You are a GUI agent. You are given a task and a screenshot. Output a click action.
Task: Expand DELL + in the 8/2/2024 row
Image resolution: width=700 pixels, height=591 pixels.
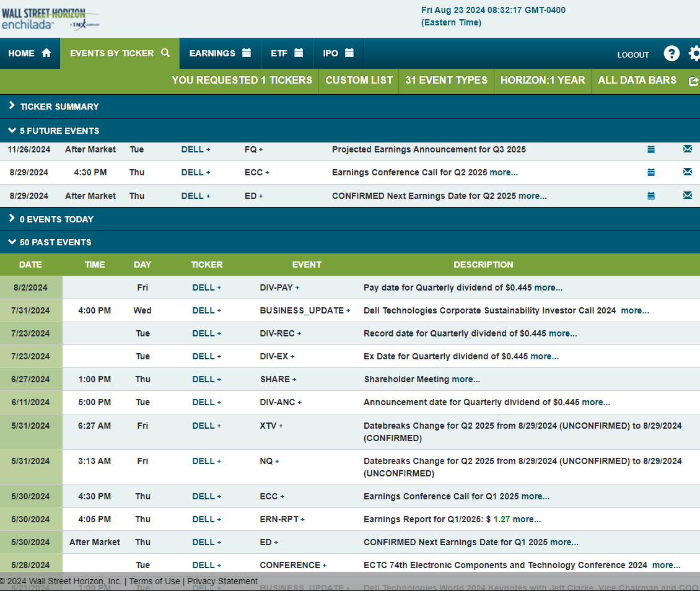click(207, 288)
